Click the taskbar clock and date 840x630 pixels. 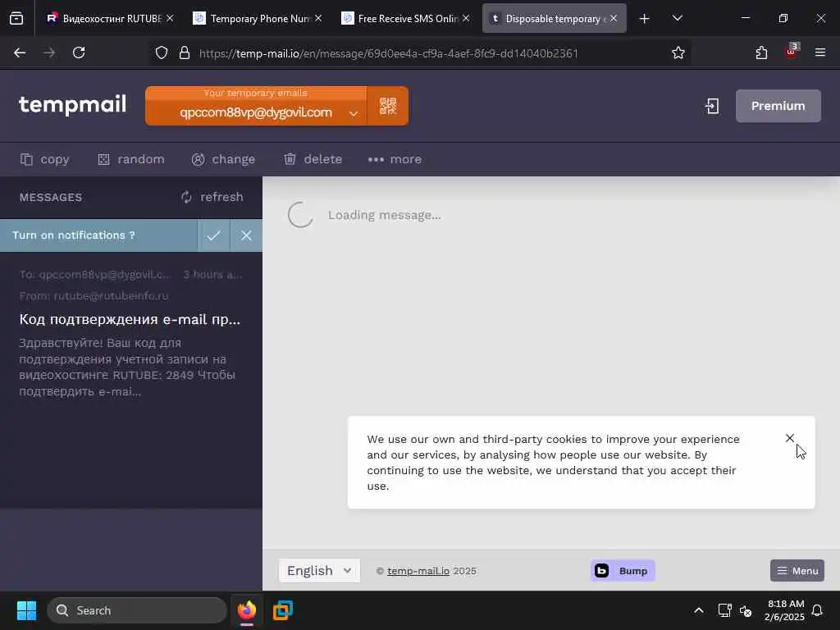point(785,610)
